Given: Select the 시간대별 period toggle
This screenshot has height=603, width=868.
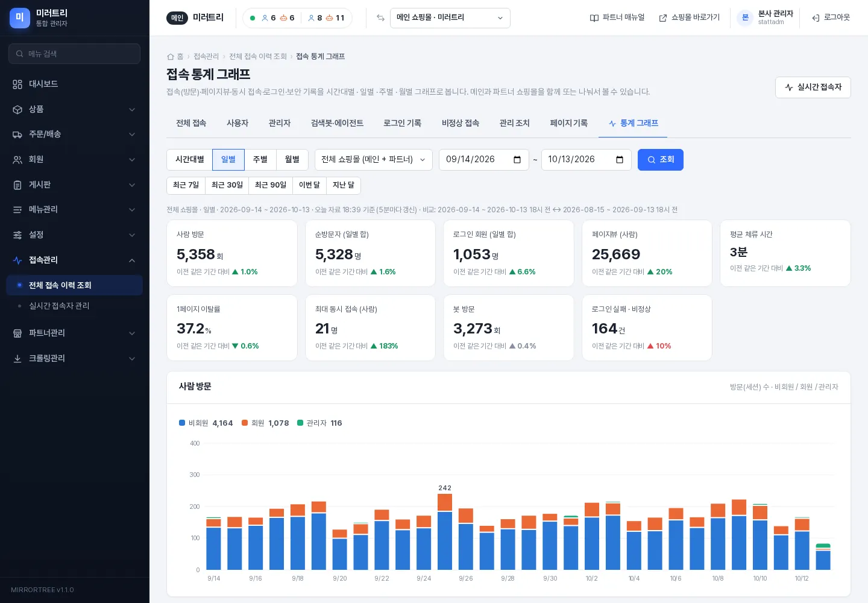Looking at the screenshot, I should pos(190,160).
